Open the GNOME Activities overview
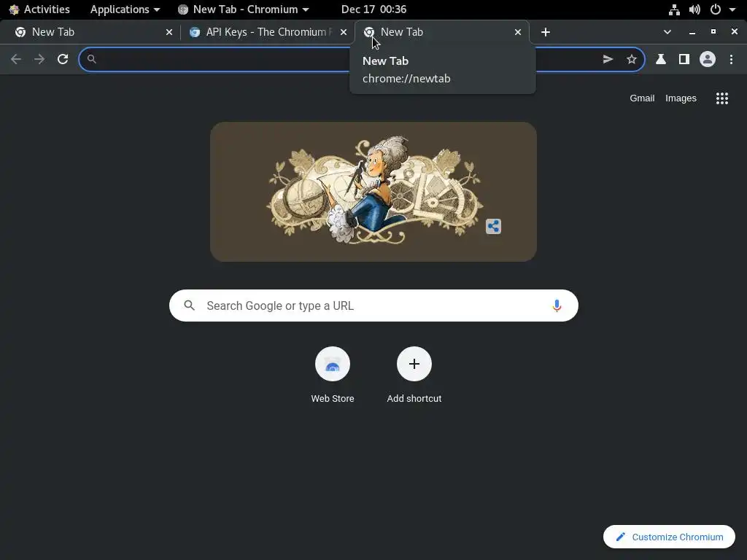Image resolution: width=747 pixels, height=560 pixels. point(39,9)
